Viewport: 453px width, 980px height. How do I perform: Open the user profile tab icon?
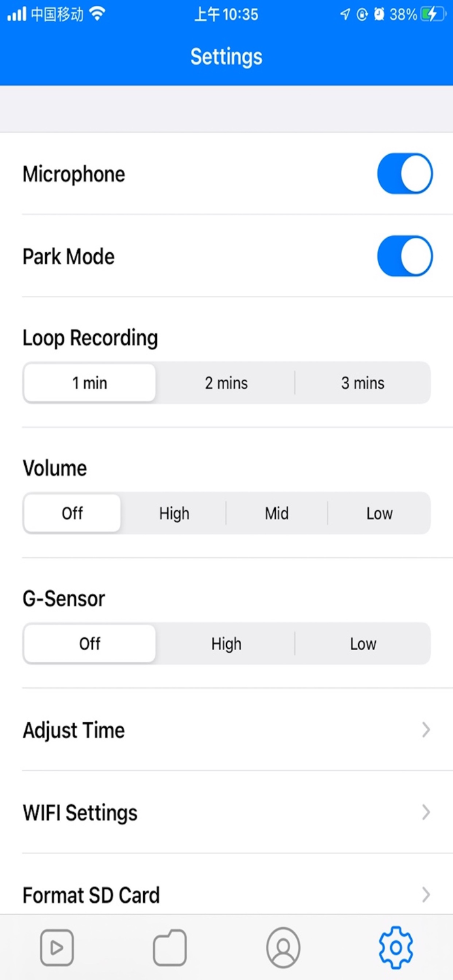coord(283,947)
